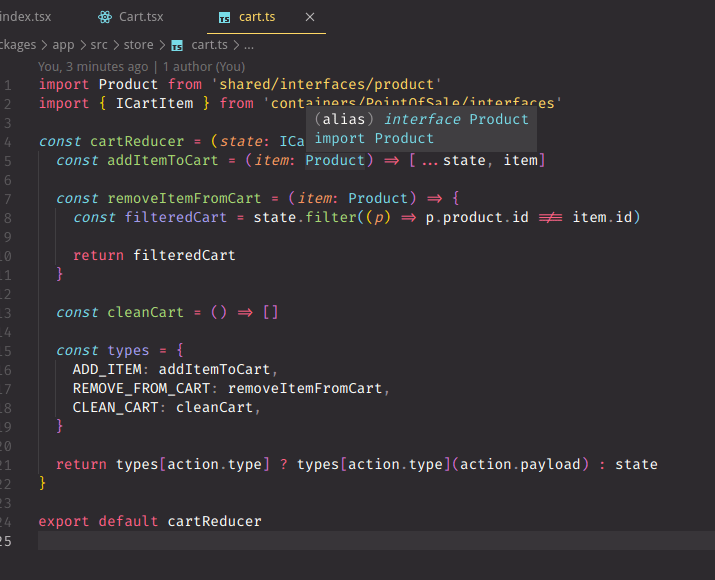Click the React icon on Cart.tsx tab

105,17
